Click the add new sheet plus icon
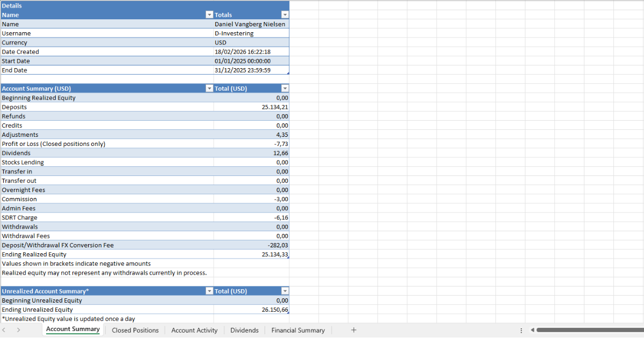The image size is (644, 338). (x=353, y=330)
